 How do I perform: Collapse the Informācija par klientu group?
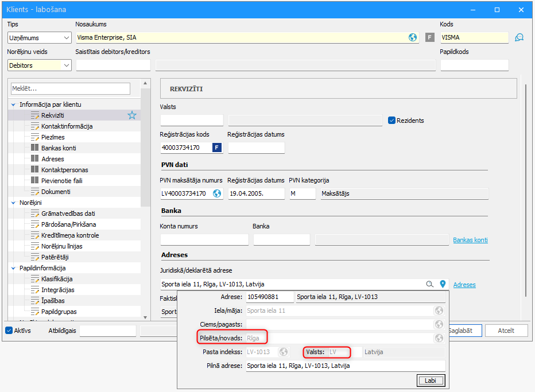pyautogui.click(x=13, y=104)
